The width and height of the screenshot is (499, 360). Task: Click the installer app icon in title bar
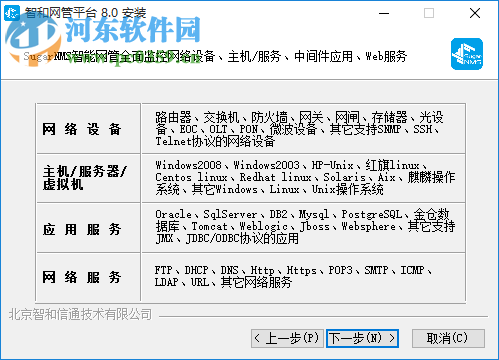click(12, 13)
